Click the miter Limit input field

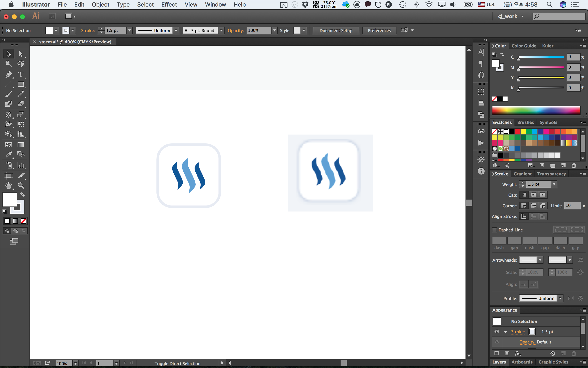572,206
